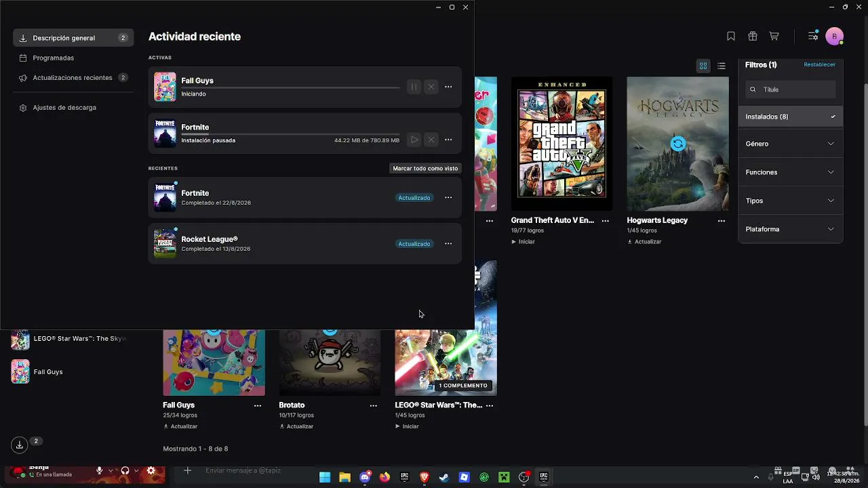Select Descripción general in downloads sidebar
Viewport: 868px width, 488px height.
coord(73,38)
